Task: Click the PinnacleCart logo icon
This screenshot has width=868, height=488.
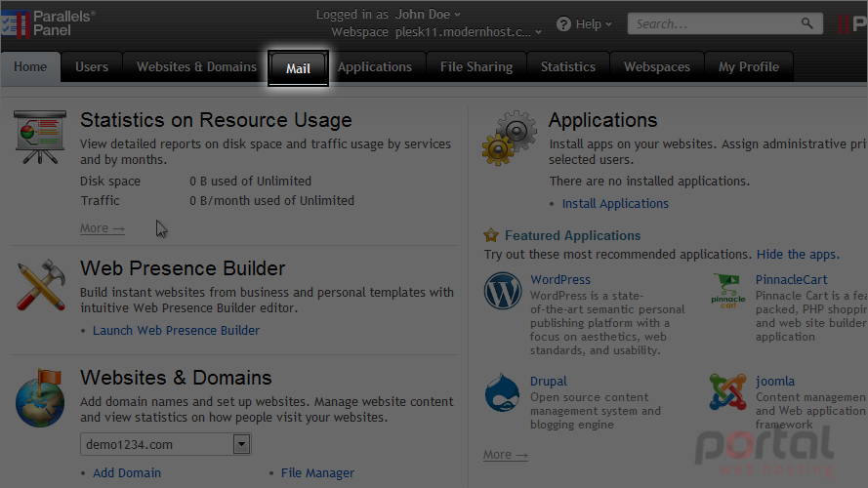Action: tap(728, 291)
